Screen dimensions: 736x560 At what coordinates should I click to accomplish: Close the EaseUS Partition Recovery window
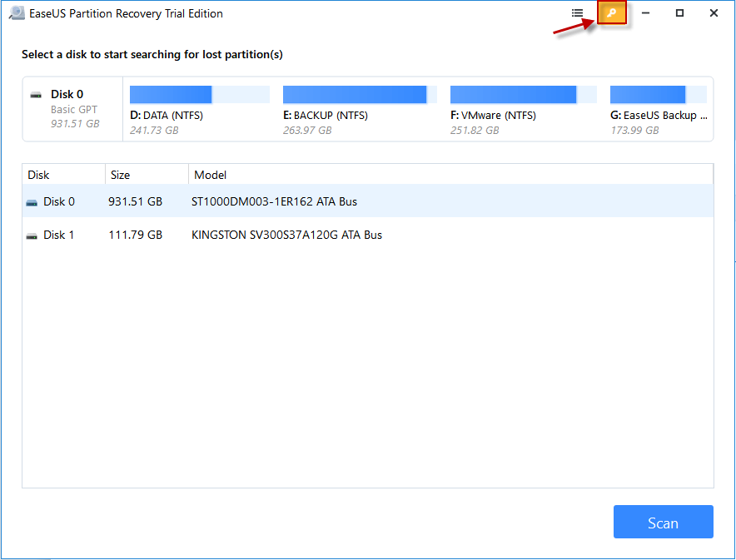pyautogui.click(x=714, y=13)
